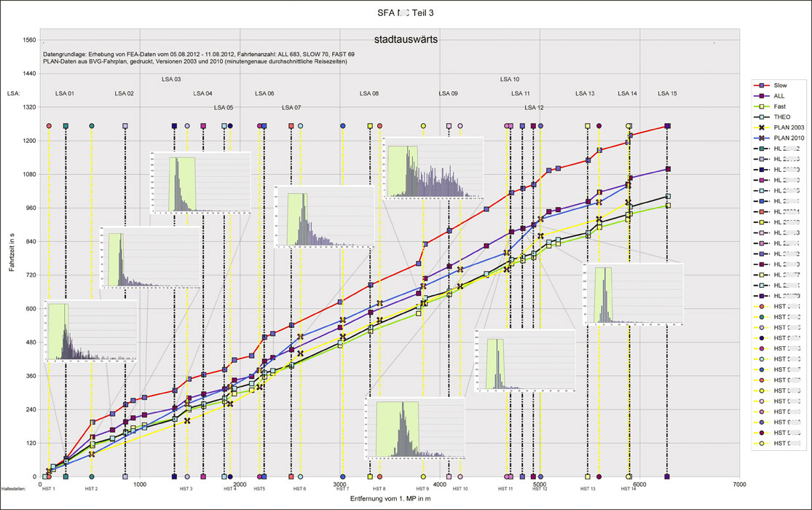Image resolution: width=812 pixels, height=510 pixels.
Task: Click the Entfernung vom 1. MP axis title
Action: coord(390,498)
